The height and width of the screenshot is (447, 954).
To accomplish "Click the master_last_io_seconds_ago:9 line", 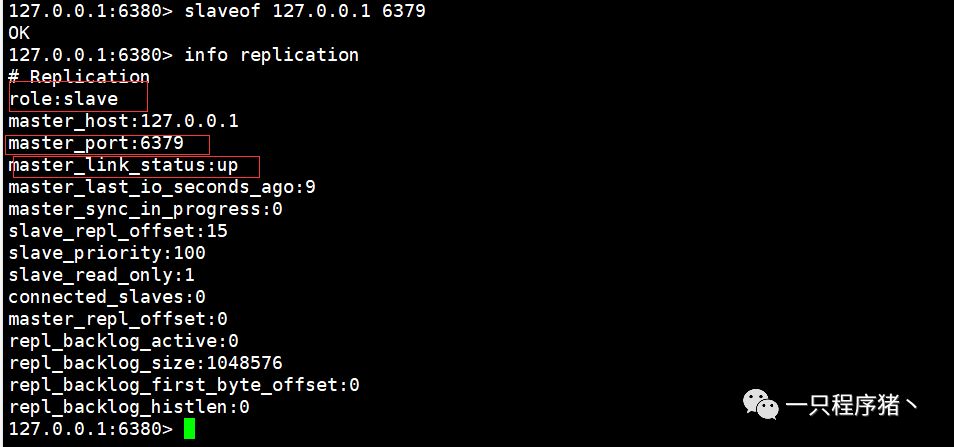I will click(x=162, y=187).
